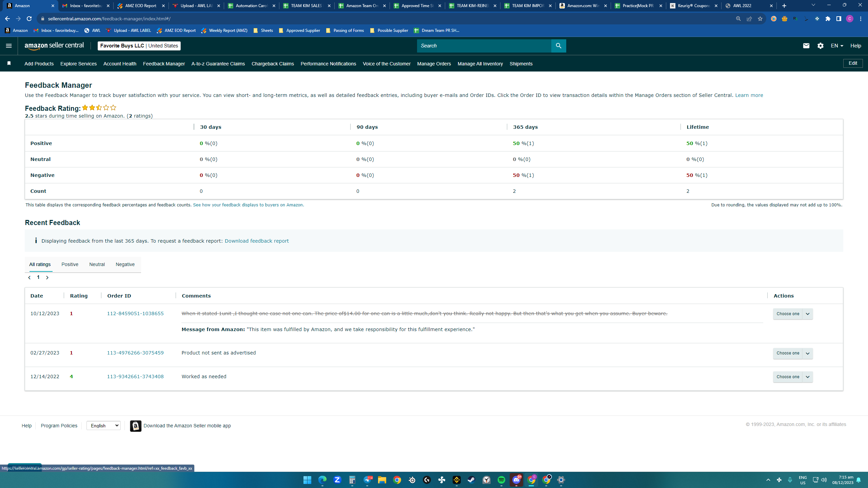Open File Explorer from the taskbar
868x488 pixels.
pyautogui.click(x=382, y=480)
